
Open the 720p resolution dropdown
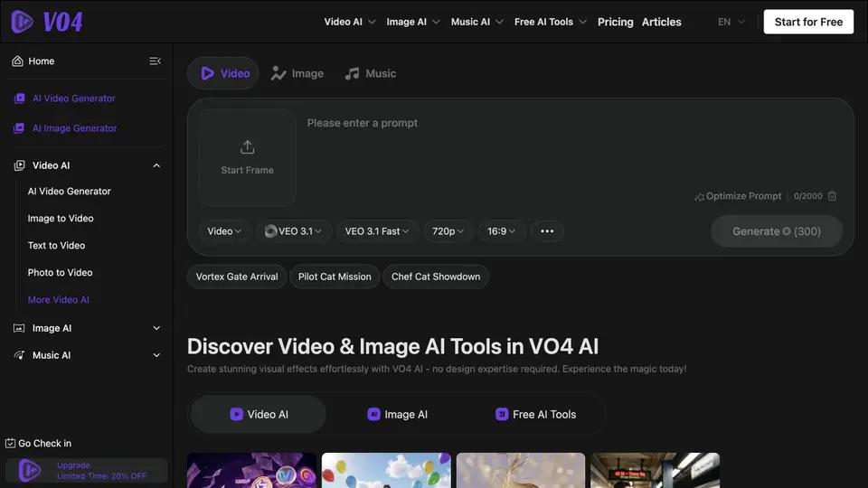tap(448, 231)
